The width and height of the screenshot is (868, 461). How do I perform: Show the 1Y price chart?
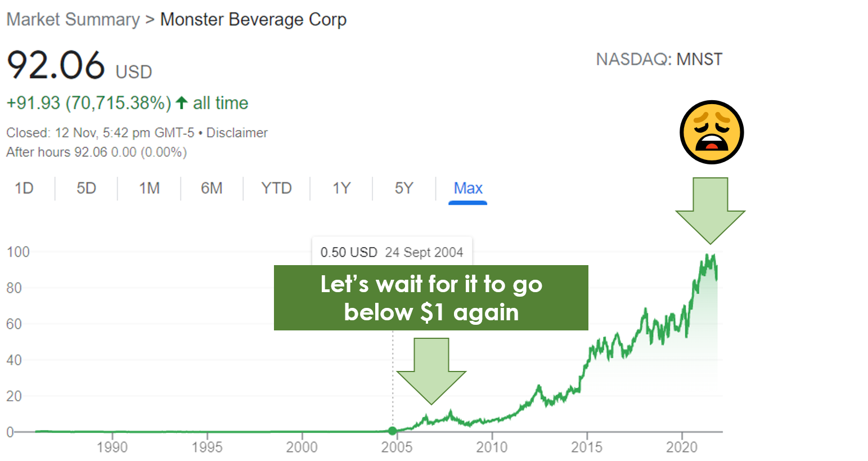click(341, 188)
